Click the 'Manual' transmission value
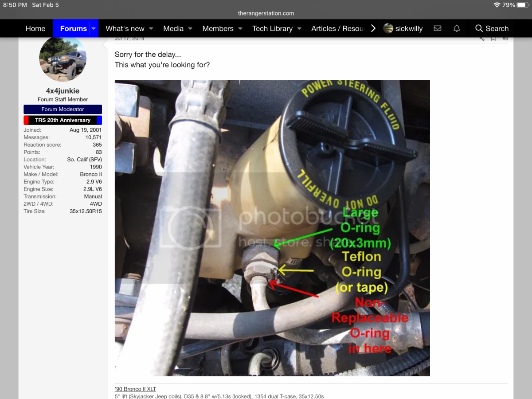Screen dimensions: 532x399 tap(93, 196)
